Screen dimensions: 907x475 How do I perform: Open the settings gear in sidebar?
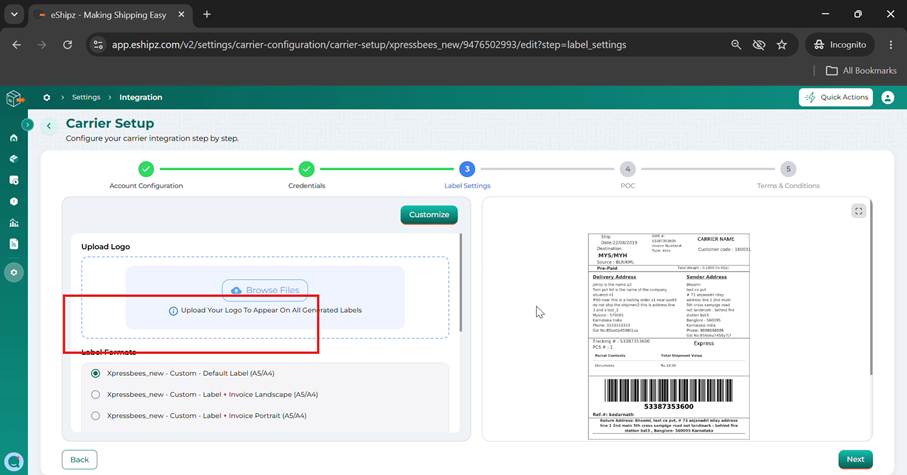tap(14, 272)
